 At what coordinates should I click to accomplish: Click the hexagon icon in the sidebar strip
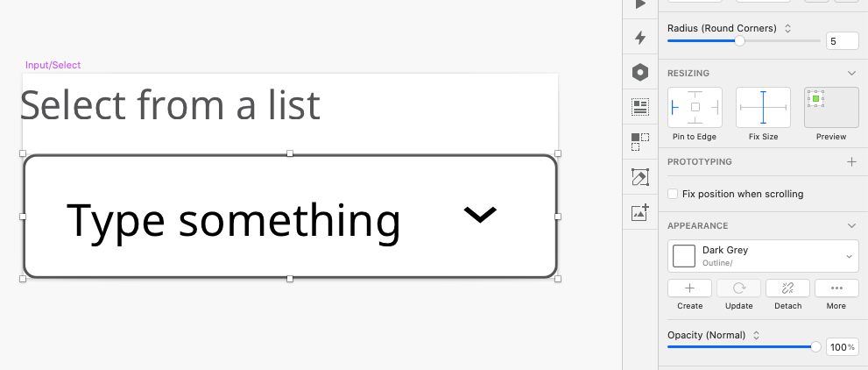point(640,73)
